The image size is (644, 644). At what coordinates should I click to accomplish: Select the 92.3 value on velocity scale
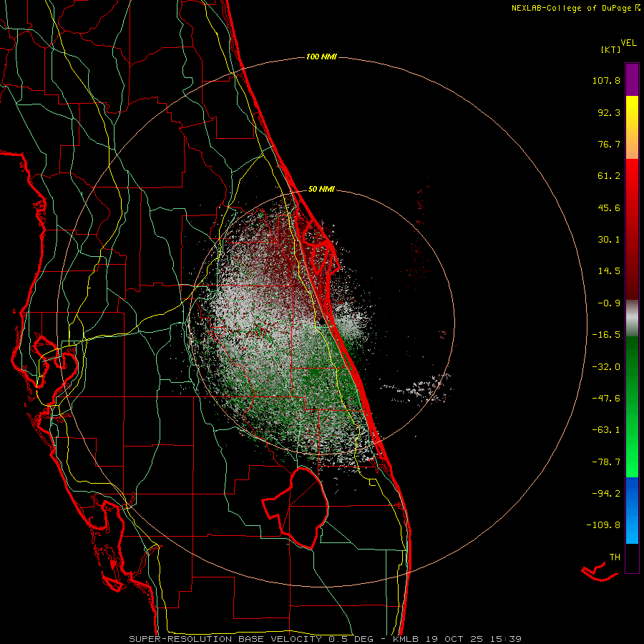pos(609,112)
